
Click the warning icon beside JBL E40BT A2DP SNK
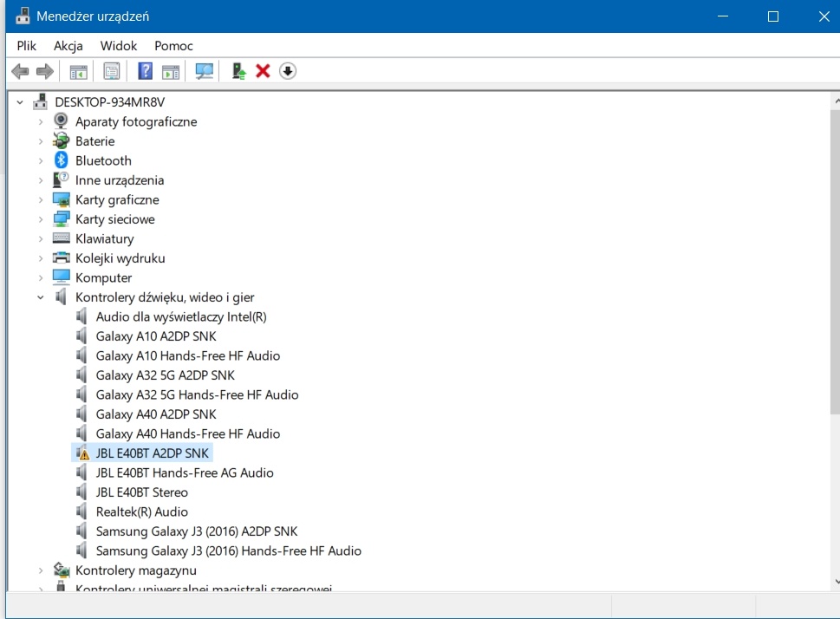coord(82,453)
